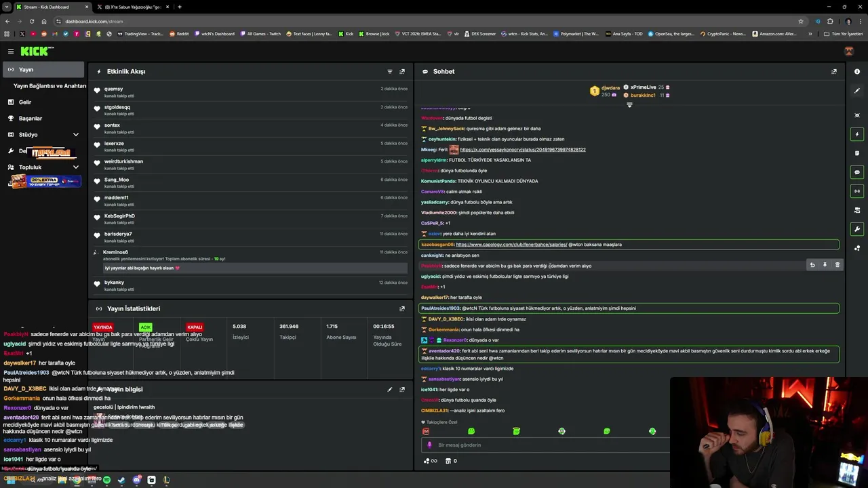Click the 1.715 Abone Sayısı stat
The image size is (868, 488).
coord(341,331)
